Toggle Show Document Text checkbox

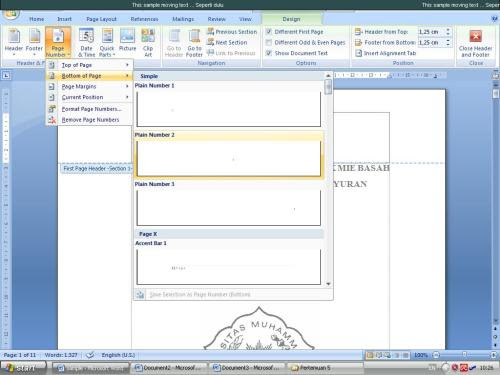(269, 53)
